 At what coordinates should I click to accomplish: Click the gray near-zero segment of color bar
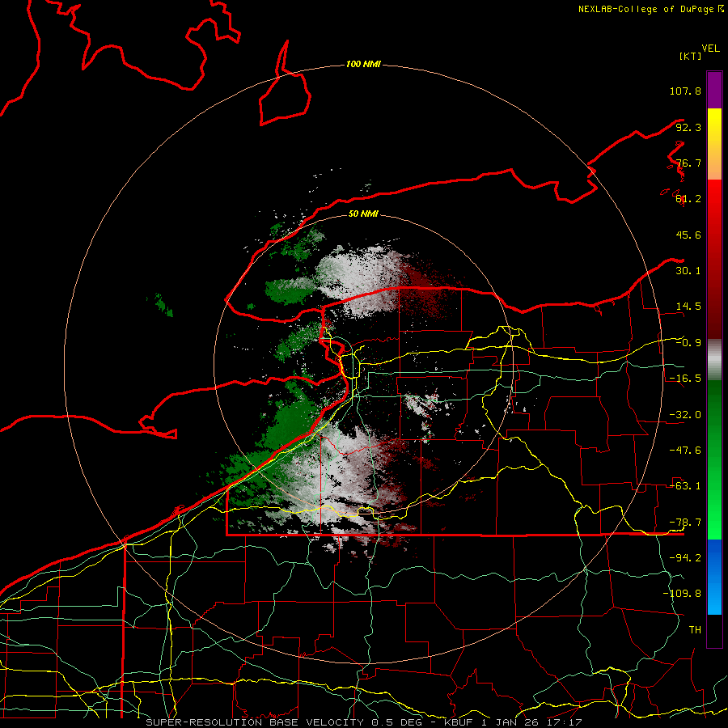click(714, 359)
